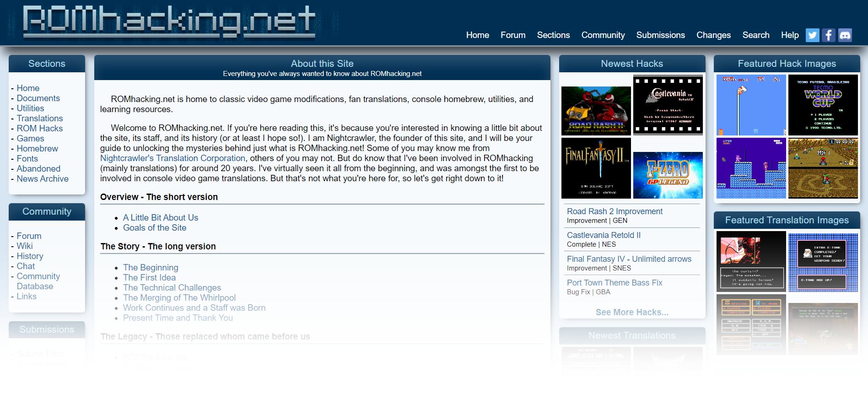Select the Final Fantasy II thumbnail
Screen dimensions: 868x405
(x=596, y=168)
